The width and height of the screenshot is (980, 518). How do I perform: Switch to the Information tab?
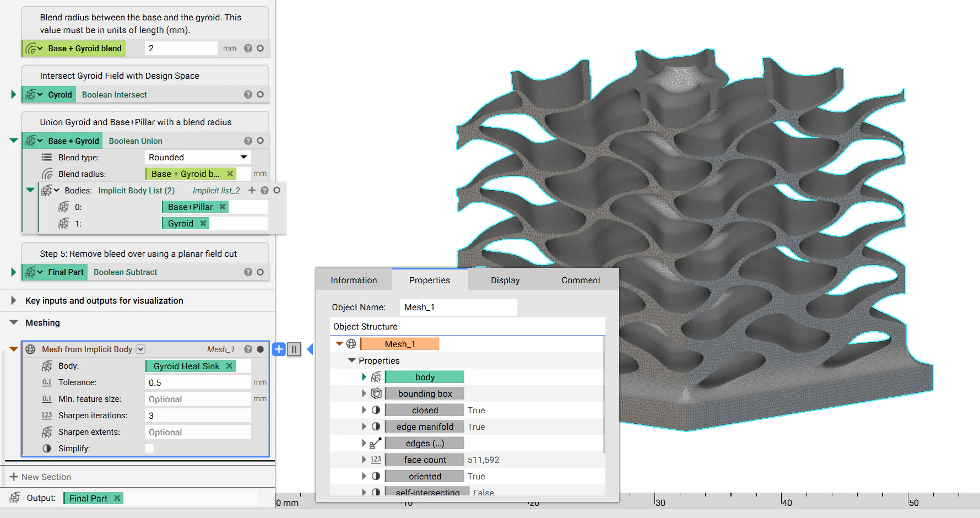click(354, 280)
